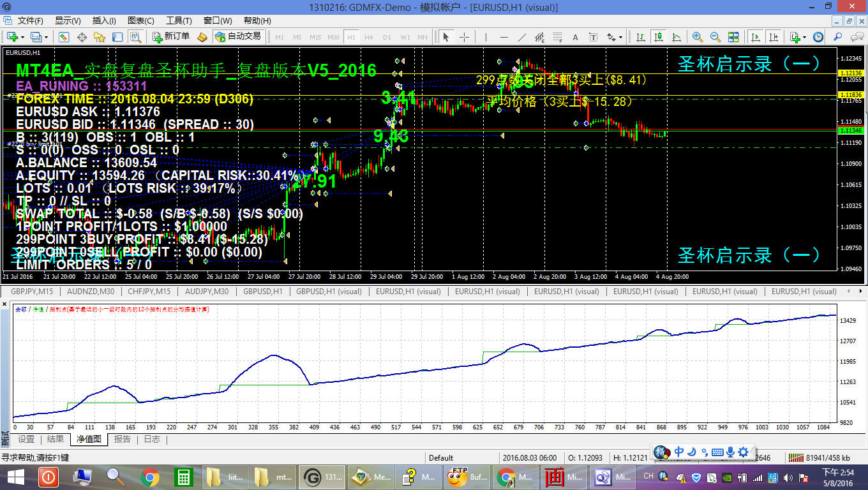Switch to bar chart icon
Screen dimensions: 868x490
tap(642, 37)
